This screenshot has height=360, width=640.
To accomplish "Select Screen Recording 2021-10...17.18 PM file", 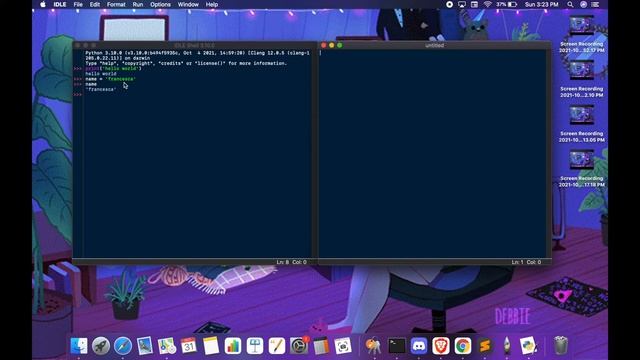I will pyautogui.click(x=582, y=169).
